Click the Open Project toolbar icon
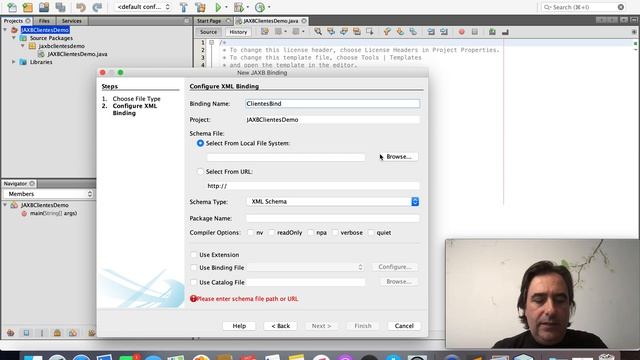This screenshot has height=360, width=640. click(44, 7)
